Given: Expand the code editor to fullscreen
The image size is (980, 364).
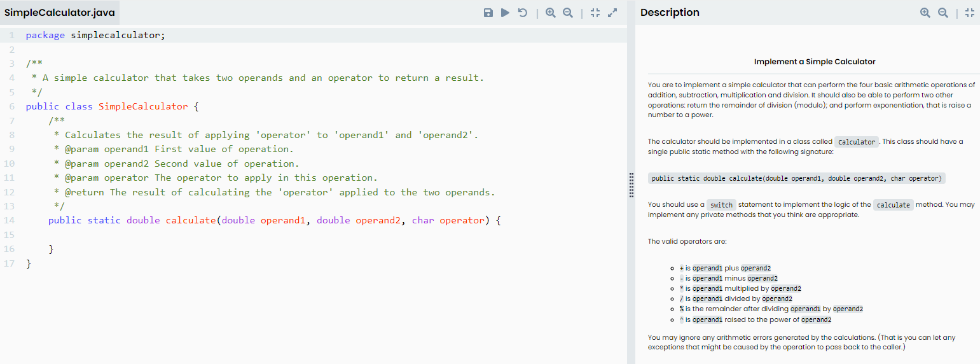Looking at the screenshot, I should tap(612, 13).
